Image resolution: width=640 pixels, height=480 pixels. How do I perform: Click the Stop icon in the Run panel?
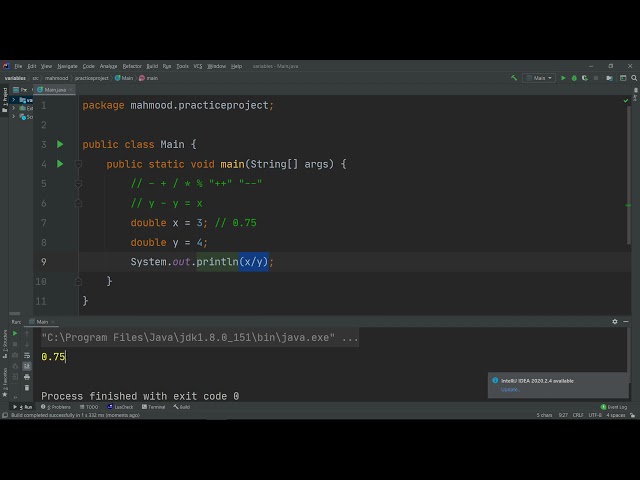[15, 344]
